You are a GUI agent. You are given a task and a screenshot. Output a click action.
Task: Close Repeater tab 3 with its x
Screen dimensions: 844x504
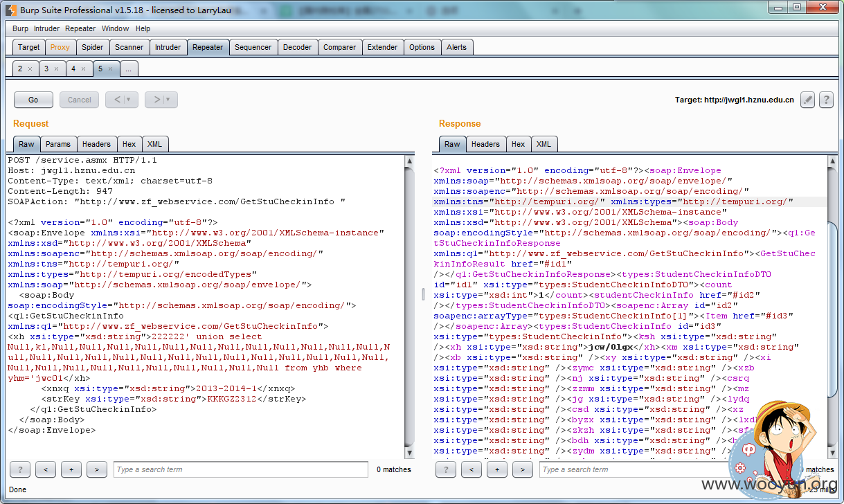[x=56, y=69]
